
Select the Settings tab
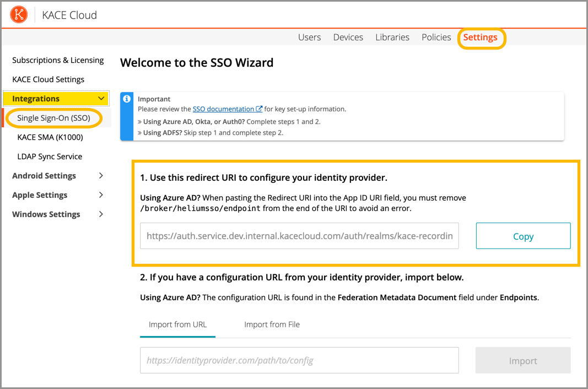pos(480,37)
